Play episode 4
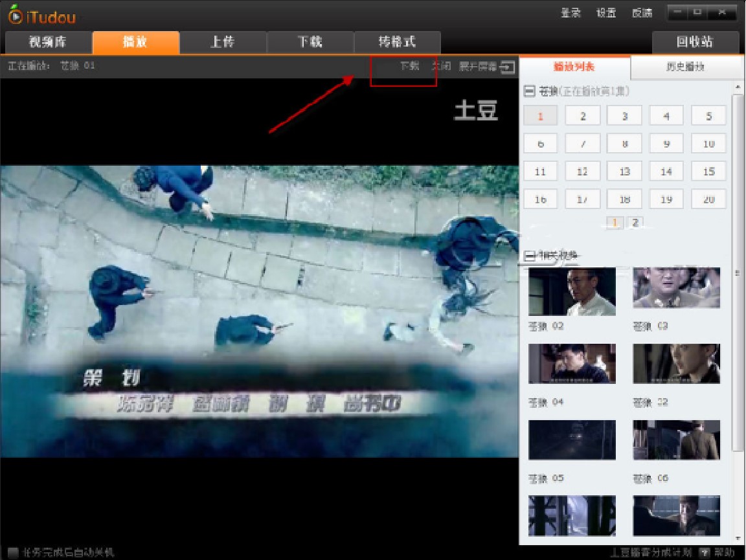Screen dimensions: 746x560 pos(666,116)
